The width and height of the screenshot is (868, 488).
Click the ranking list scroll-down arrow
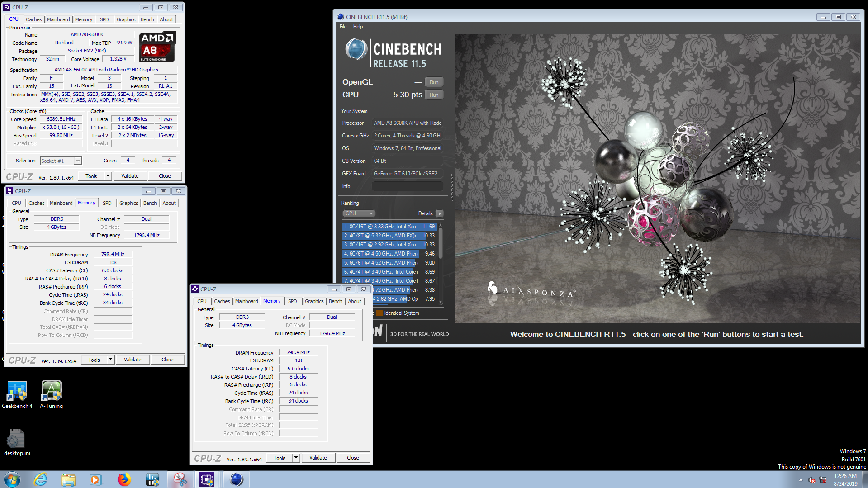[x=441, y=303]
